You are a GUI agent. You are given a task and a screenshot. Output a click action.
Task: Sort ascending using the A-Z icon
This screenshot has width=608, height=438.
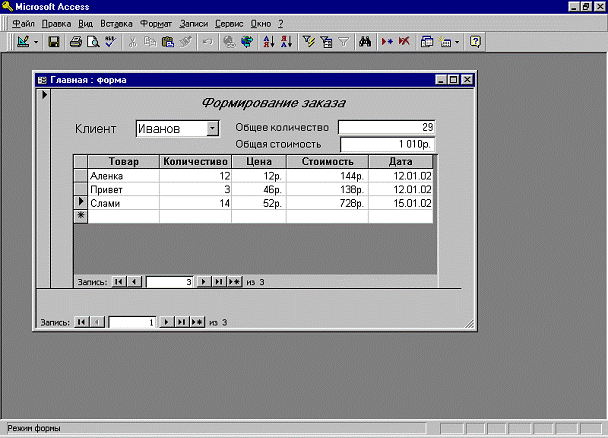coord(268,42)
